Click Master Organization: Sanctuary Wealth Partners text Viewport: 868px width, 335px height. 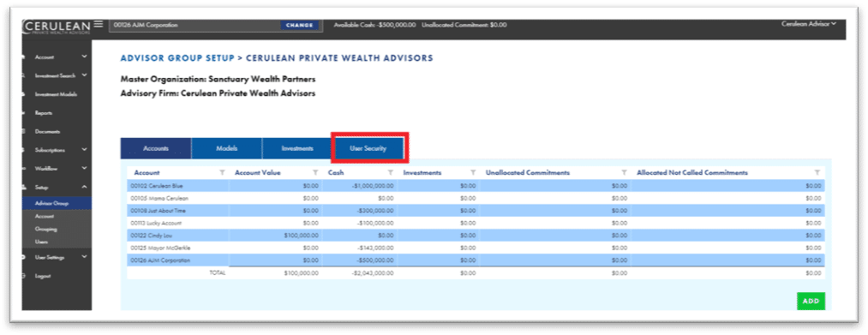pyautogui.click(x=218, y=79)
